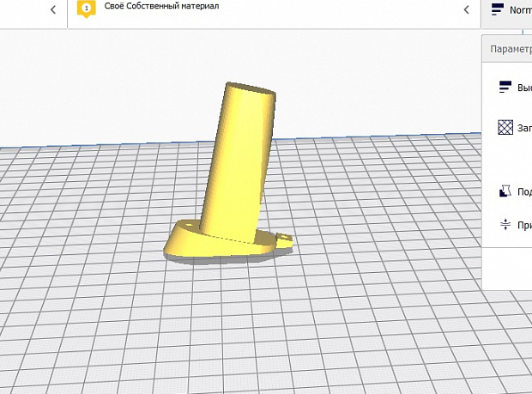Screen dimensions: 532x394
Task: Open the Normal print profile panel
Action: tap(506, 14)
